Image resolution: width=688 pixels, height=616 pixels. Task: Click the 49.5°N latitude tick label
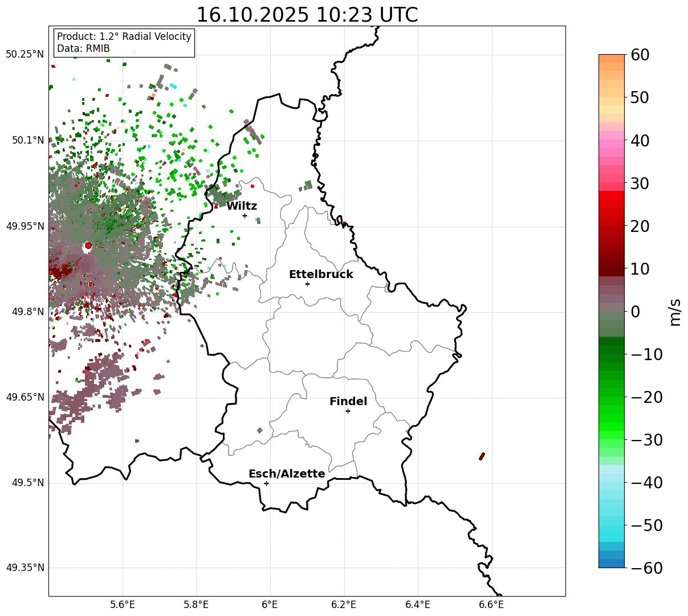[27, 483]
